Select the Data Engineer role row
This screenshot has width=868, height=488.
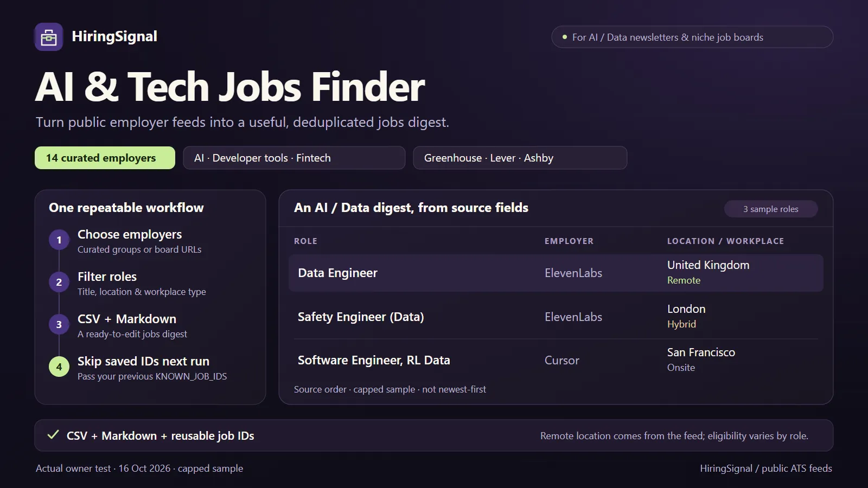[x=556, y=273]
